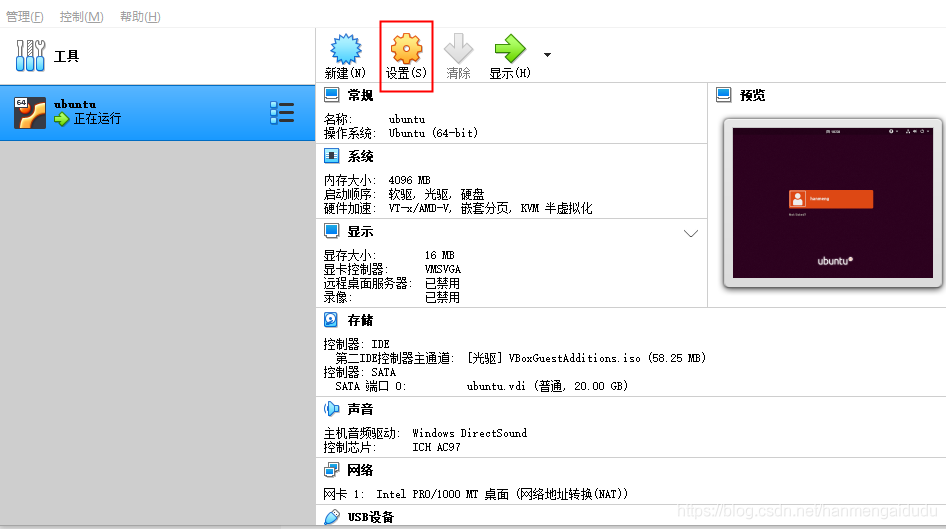Screen dimensions: 946x529
Task: Click the ubuntu preview thumbnail
Action: [x=833, y=203]
